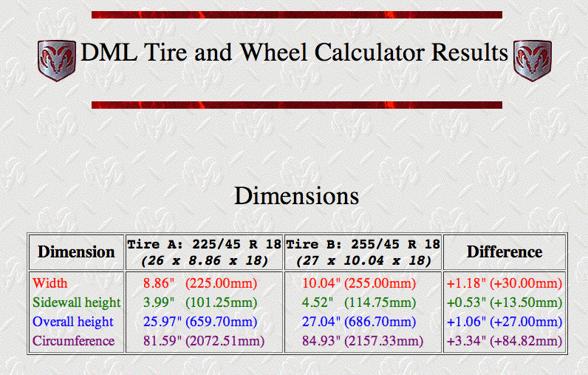
Task: Click the top red decorative divider bar
Action: click(296, 15)
